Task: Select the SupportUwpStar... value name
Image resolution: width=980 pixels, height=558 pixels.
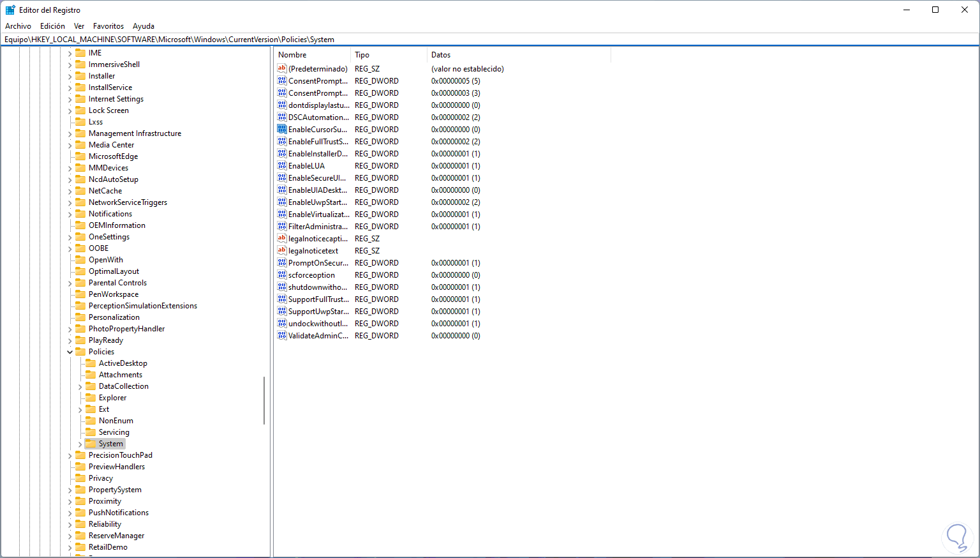Action: (318, 311)
